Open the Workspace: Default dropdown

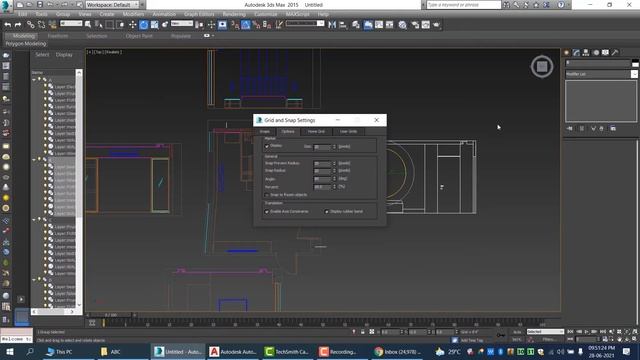pos(112,4)
